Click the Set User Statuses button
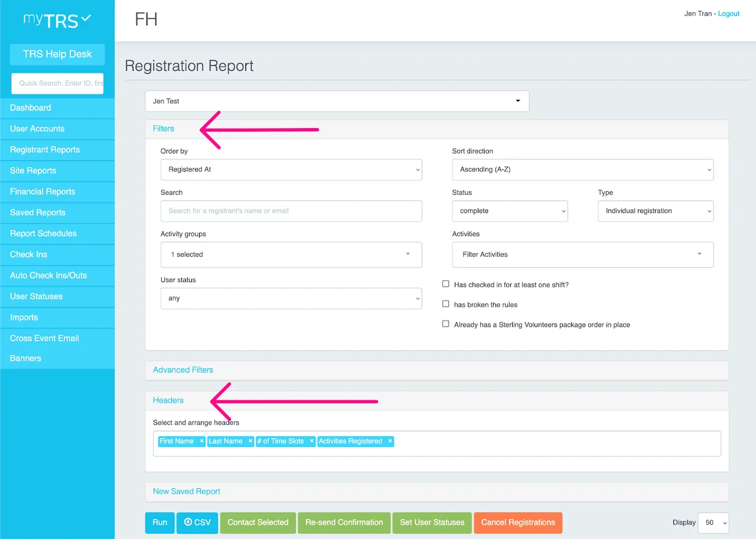 (x=432, y=522)
